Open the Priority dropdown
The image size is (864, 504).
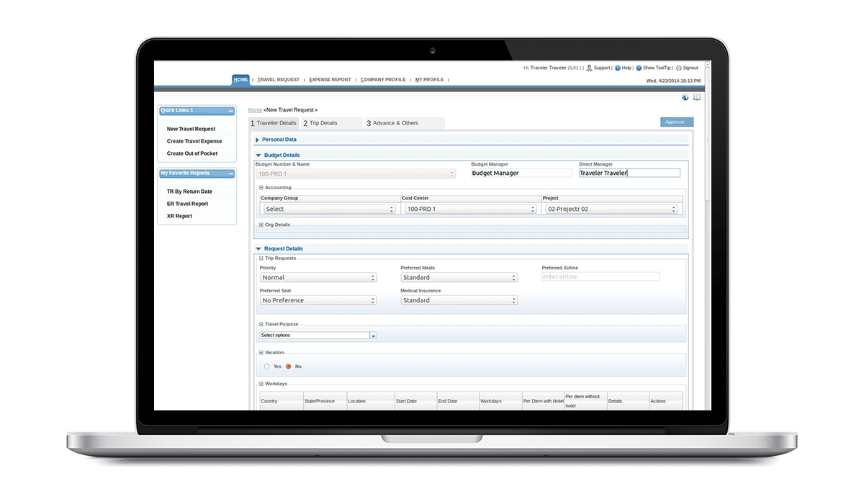(318, 277)
